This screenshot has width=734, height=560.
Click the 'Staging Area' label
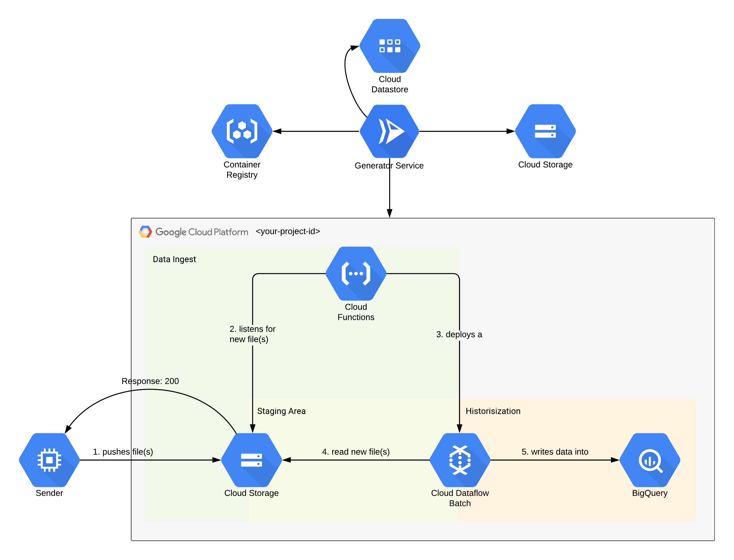pyautogui.click(x=281, y=411)
